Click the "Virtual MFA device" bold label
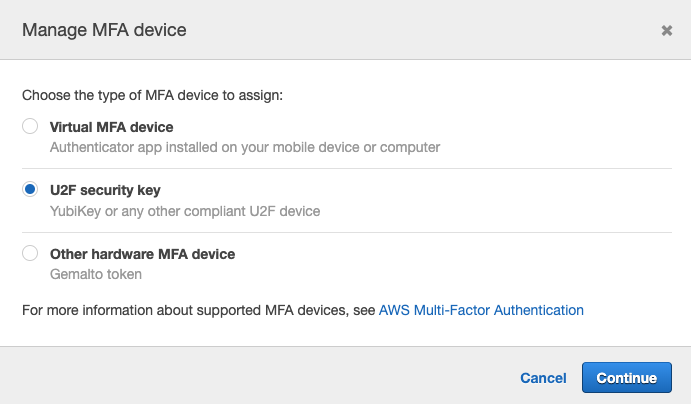 pyautogui.click(x=111, y=127)
